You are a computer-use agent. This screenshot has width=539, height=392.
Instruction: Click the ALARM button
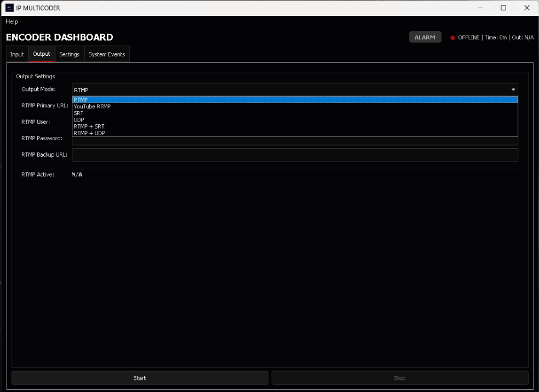[425, 37]
